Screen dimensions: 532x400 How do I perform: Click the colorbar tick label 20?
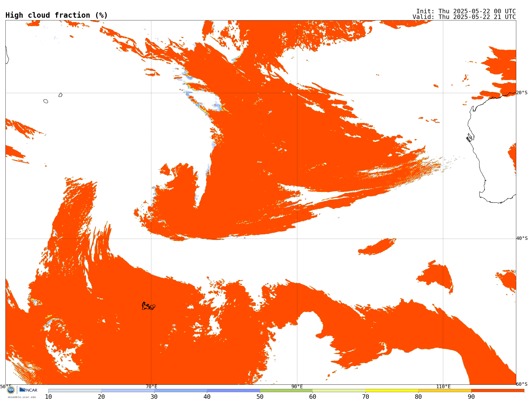coord(101,397)
